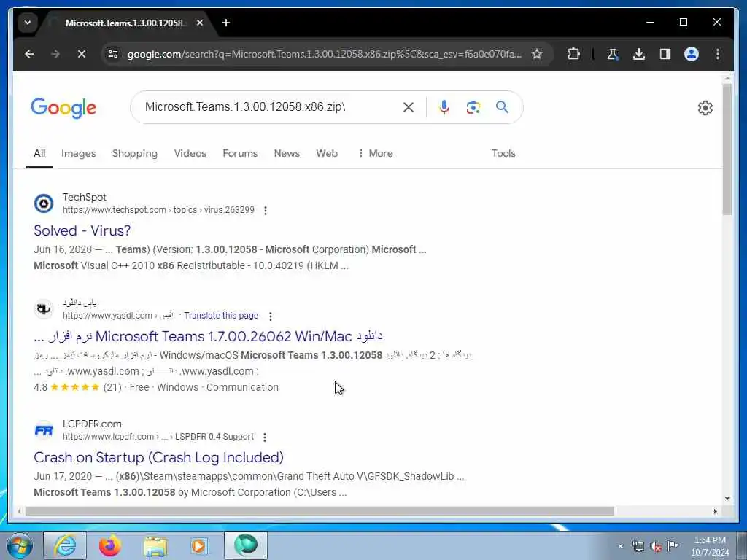Open taskbar clock showing 1:54 PM

710,546
